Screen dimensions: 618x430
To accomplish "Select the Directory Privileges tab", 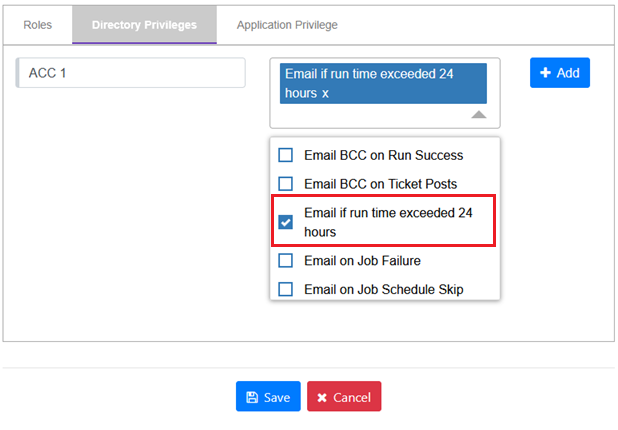I will 144,24.
